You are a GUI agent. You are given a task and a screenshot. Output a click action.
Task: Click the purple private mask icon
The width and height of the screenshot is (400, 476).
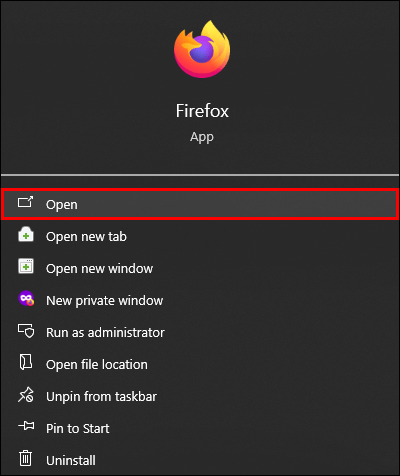pos(26,298)
